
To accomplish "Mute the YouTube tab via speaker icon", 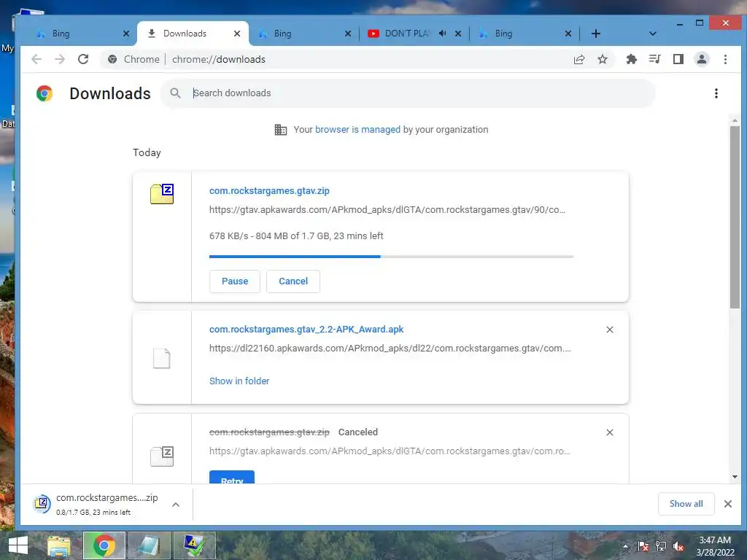I will (x=443, y=34).
